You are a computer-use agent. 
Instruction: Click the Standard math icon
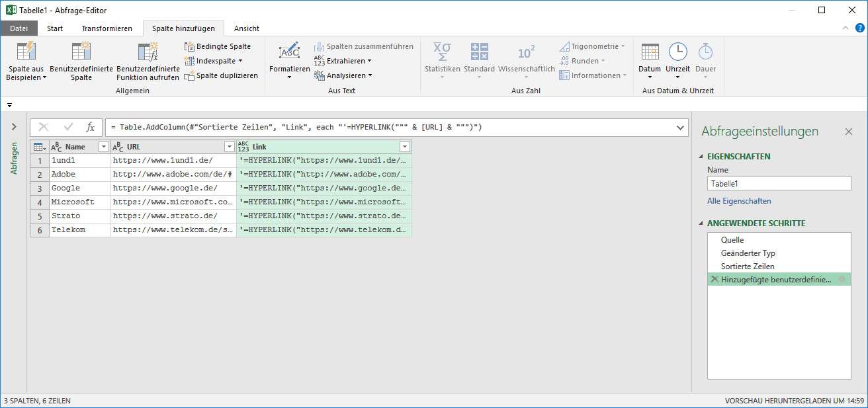[479, 52]
